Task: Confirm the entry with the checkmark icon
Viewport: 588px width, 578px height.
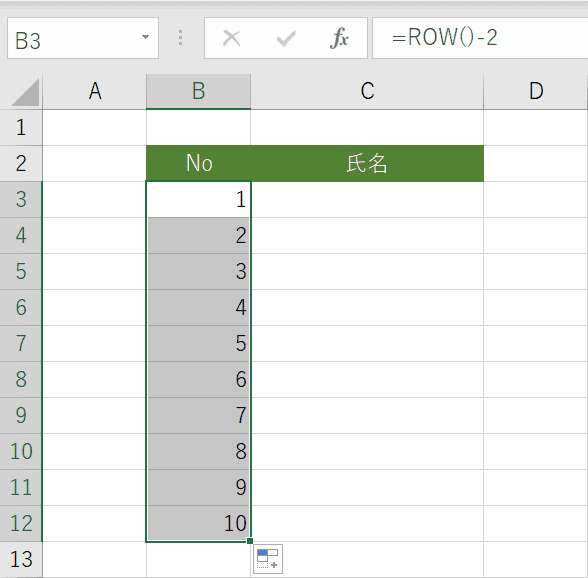Action: point(286,38)
